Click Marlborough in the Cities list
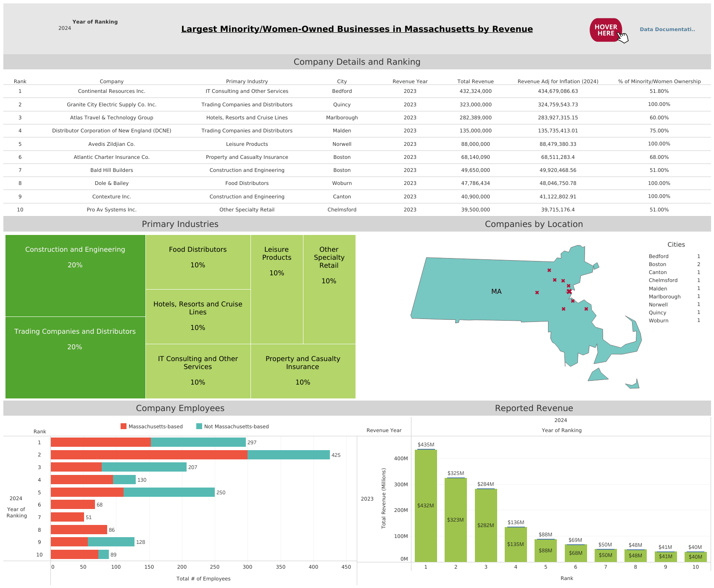The image size is (714, 588). pyautogui.click(x=665, y=297)
